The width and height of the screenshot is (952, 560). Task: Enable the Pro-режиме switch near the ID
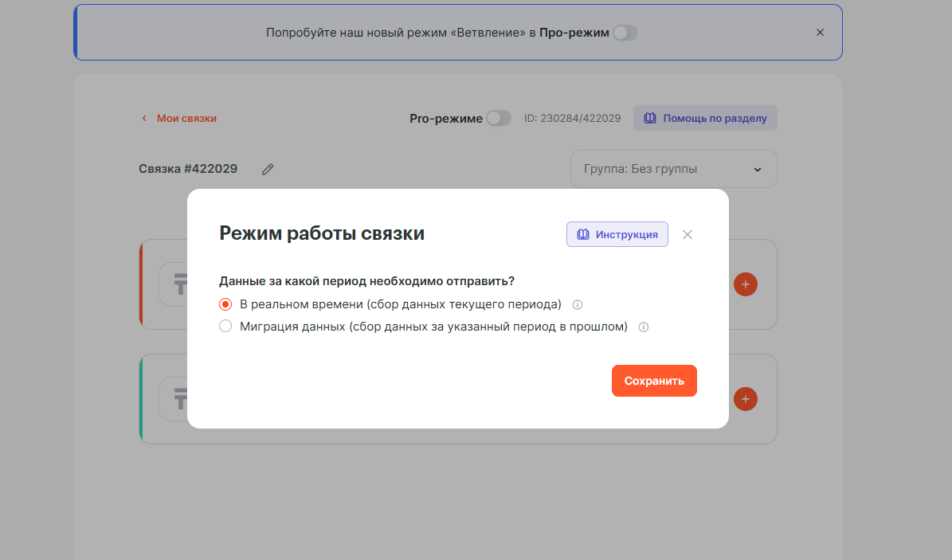pos(499,118)
